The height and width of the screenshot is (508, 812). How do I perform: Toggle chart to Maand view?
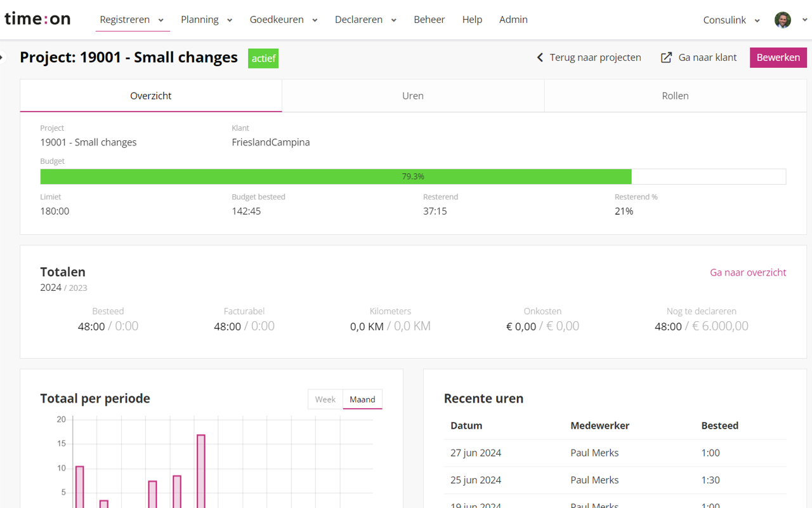click(x=362, y=399)
